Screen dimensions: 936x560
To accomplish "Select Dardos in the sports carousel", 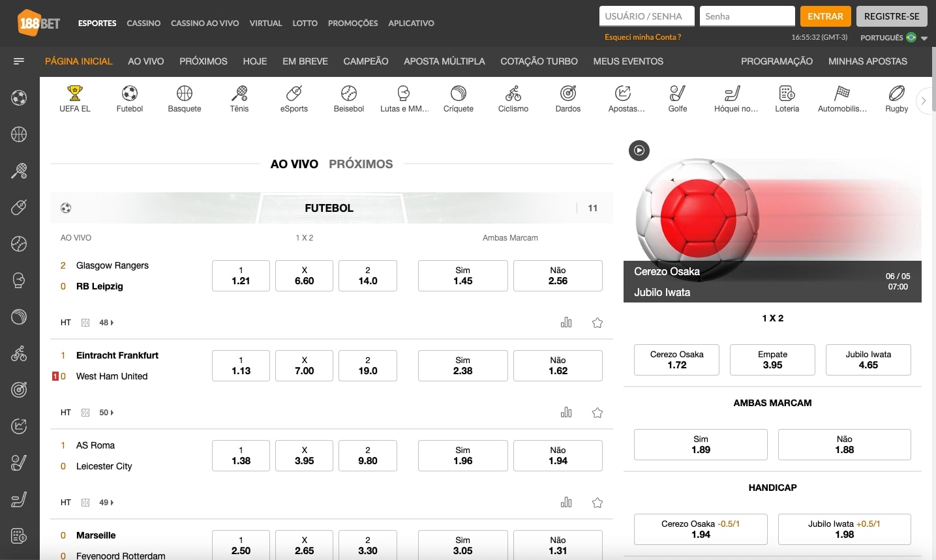I will pos(568,99).
